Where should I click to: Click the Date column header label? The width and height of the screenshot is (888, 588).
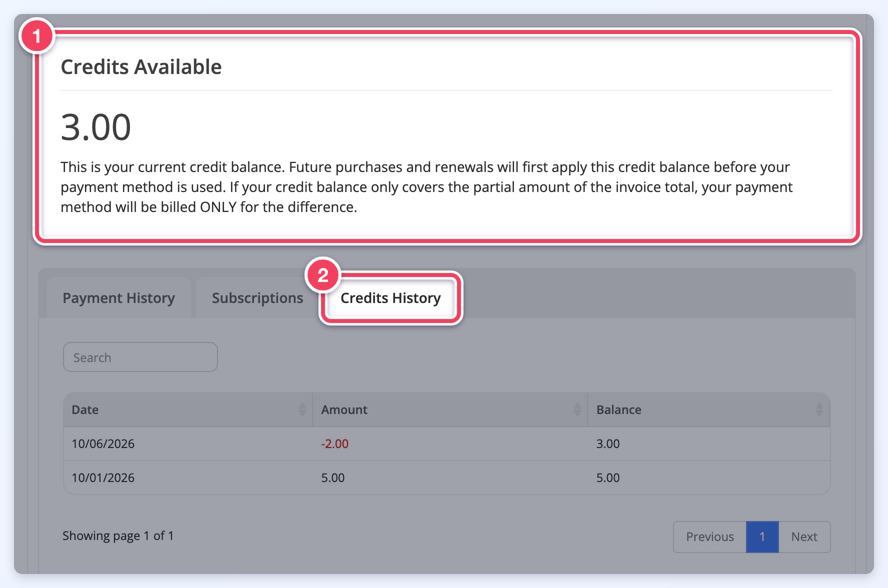(85, 409)
